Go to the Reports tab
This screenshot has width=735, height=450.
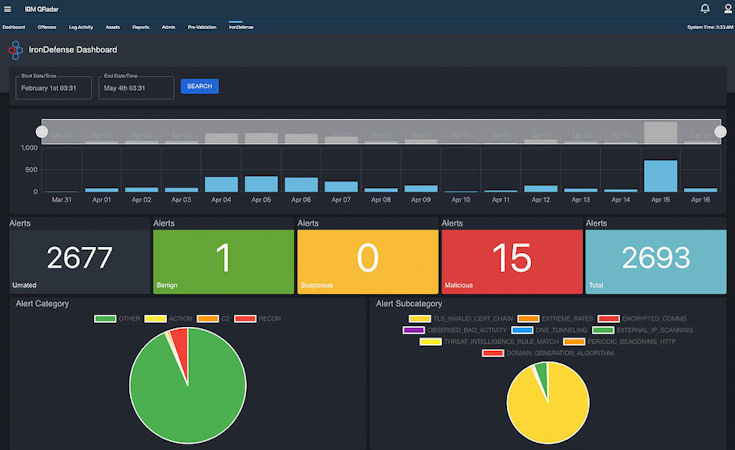[x=141, y=27]
